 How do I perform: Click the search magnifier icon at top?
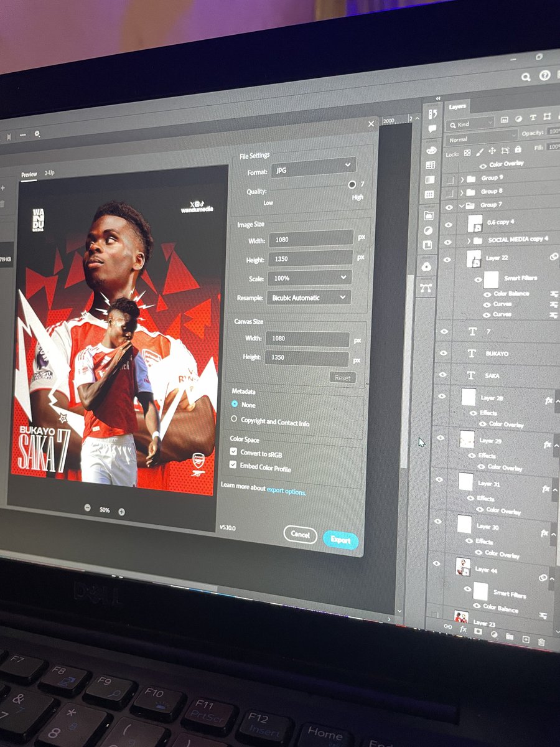[x=526, y=77]
